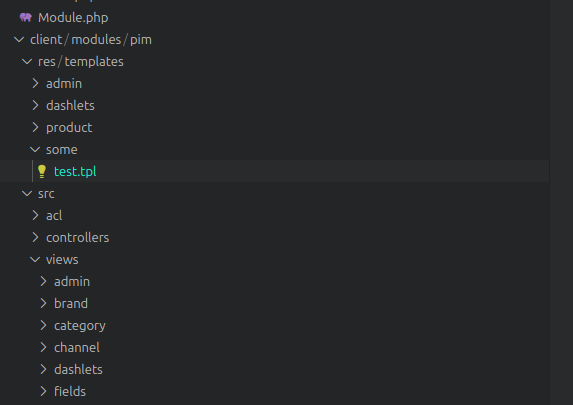Screen dimensions: 573x405
Task: Collapse the src folder chevron
Action: tap(27, 193)
